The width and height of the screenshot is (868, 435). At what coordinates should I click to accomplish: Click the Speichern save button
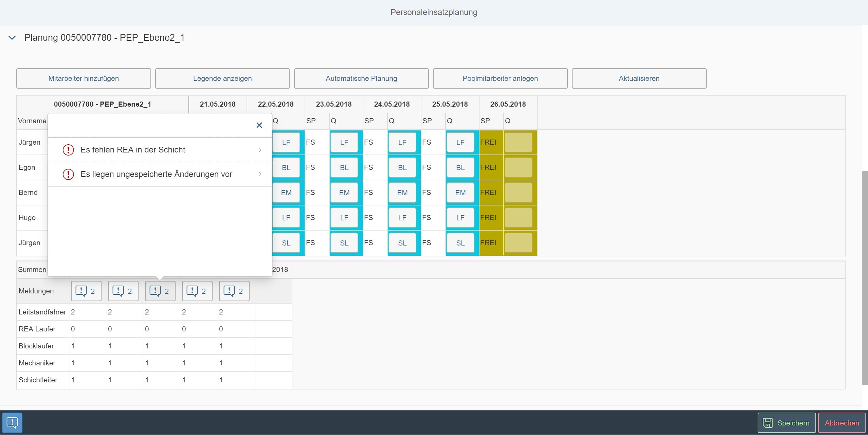(786, 423)
